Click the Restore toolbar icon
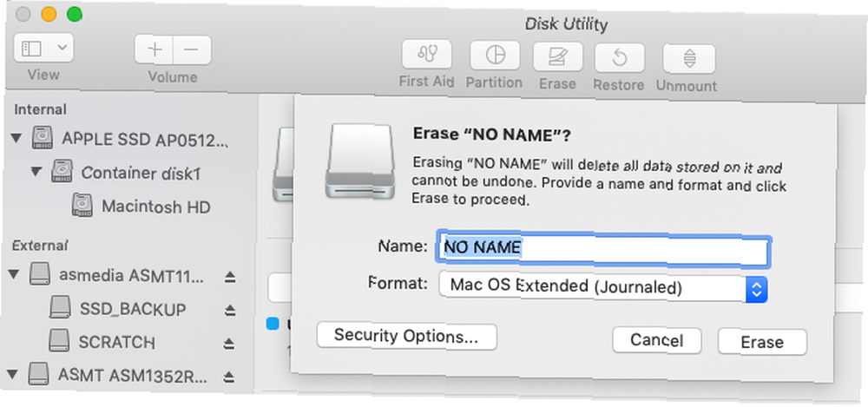 tap(619, 57)
